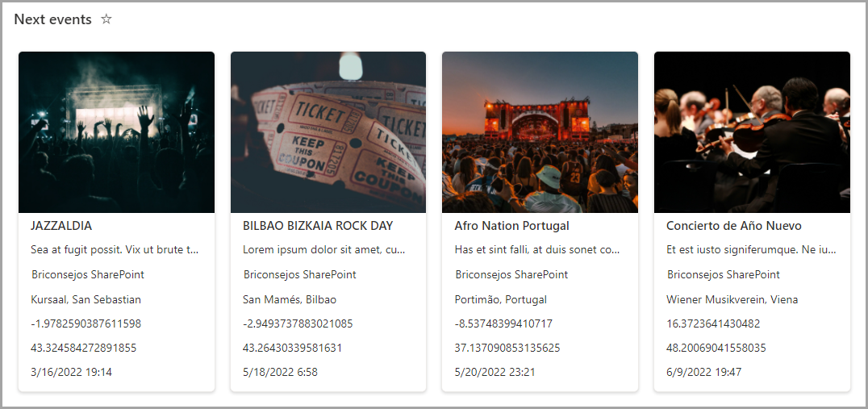
Task: Click the BILBAO BIZKAIA ROCK DAY title
Action: pos(318,226)
